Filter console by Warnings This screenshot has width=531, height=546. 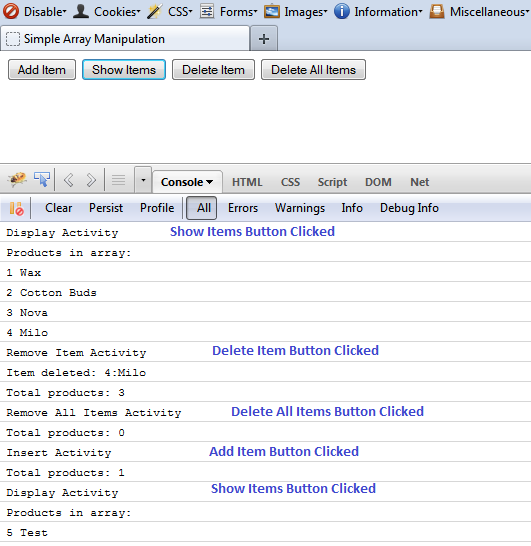300,208
